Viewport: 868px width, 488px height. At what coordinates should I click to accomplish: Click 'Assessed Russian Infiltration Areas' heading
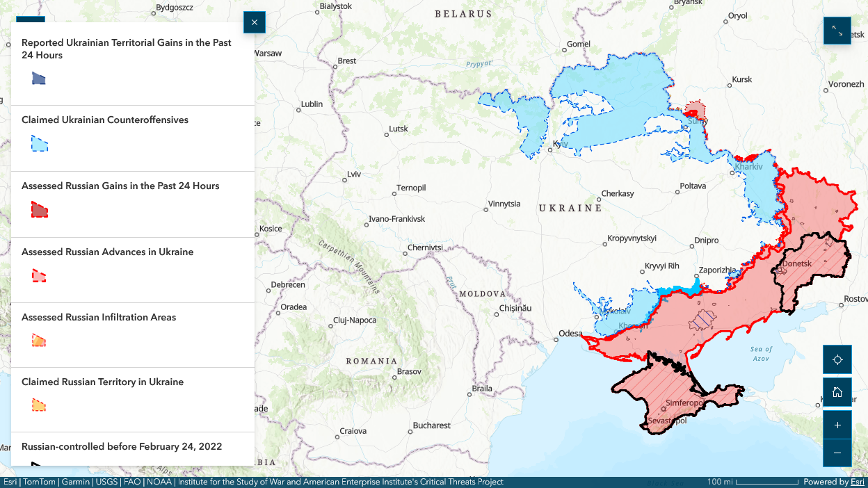pos(99,317)
